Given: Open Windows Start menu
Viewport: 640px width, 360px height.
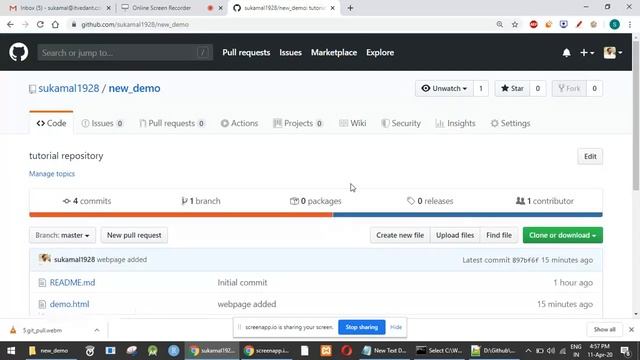Looking at the screenshot, I should [11, 351].
